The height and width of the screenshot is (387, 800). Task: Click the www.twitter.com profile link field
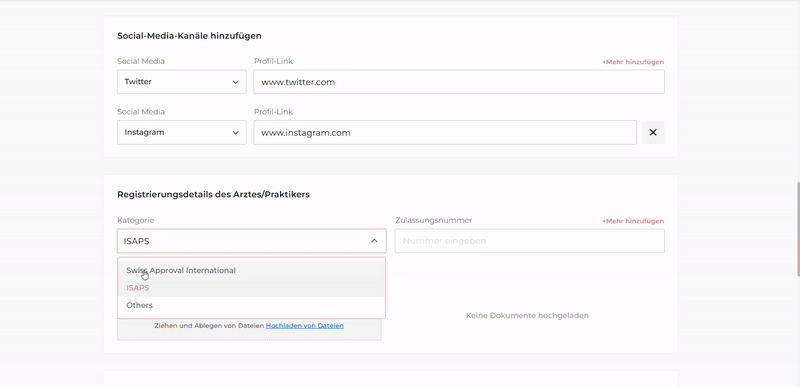pyautogui.click(x=459, y=82)
